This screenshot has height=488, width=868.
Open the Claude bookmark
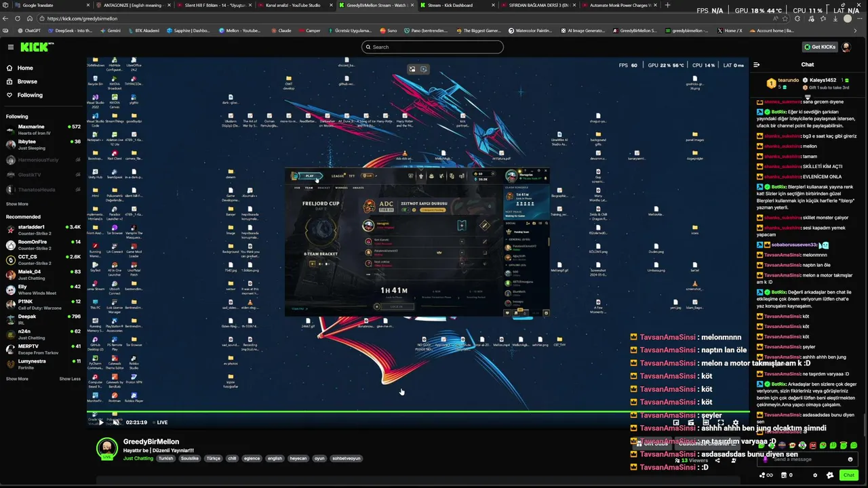tap(281, 30)
